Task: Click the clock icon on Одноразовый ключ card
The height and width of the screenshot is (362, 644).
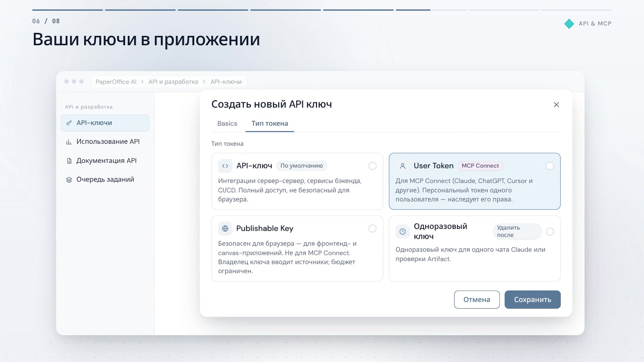Action: click(x=402, y=232)
